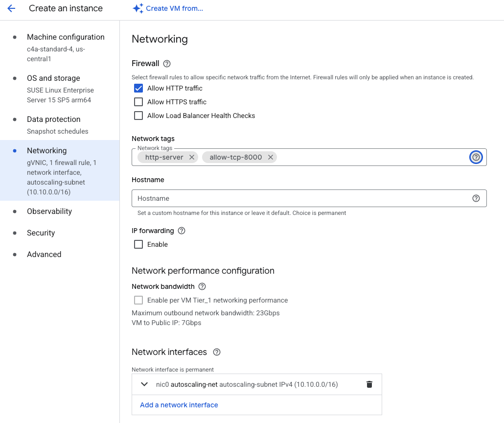Image resolution: width=504 pixels, height=423 pixels.
Task: Switch to the Security section
Action: [x=41, y=233]
